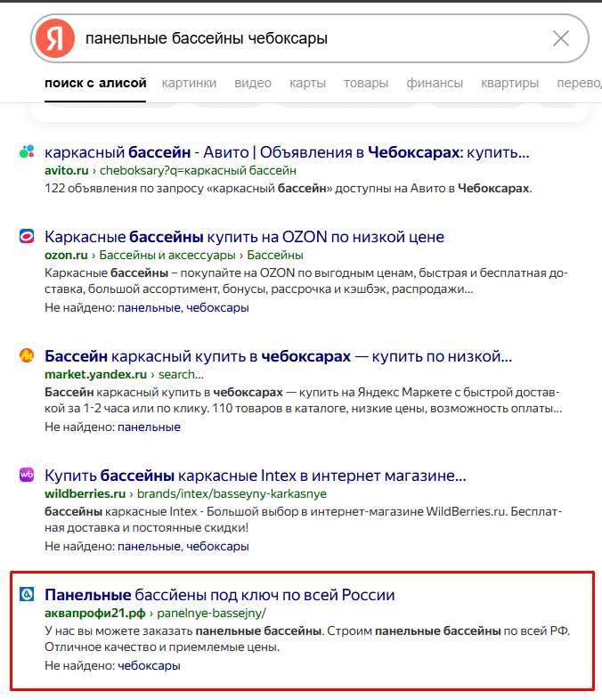The height and width of the screenshot is (700, 602).
Task: Open Яндекс Маркет Бассейн каркасный result
Action: pyautogui.click(x=278, y=356)
